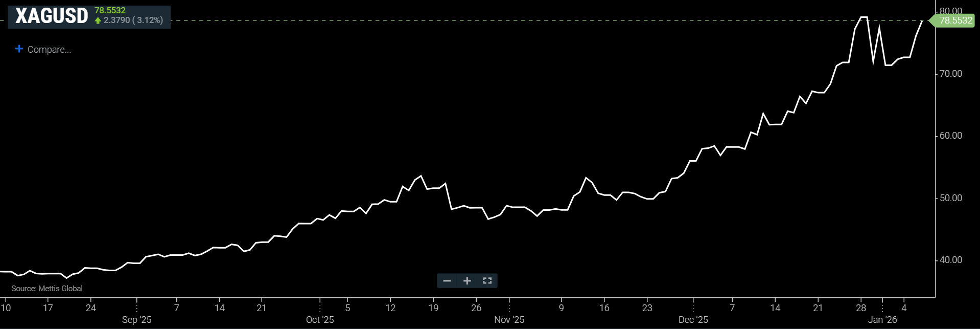Screen dimensions: 980x329
Task: Open the Compare... symbol search
Action: coord(49,50)
